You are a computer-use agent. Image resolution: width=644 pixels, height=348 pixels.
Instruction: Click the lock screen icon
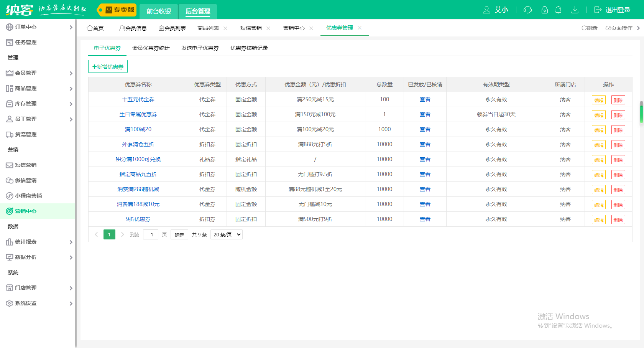tap(544, 10)
